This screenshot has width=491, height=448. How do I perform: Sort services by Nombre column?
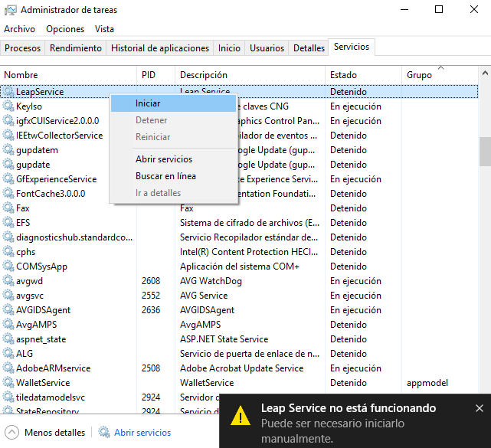pyautogui.click(x=68, y=75)
